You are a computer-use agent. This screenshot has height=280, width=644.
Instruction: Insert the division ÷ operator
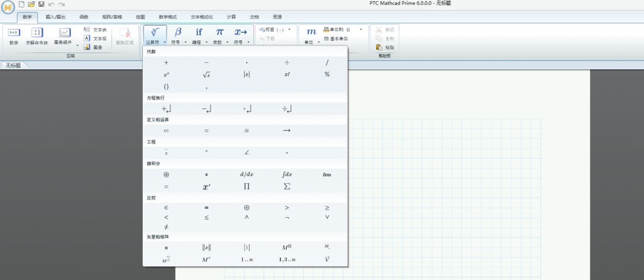(x=287, y=63)
